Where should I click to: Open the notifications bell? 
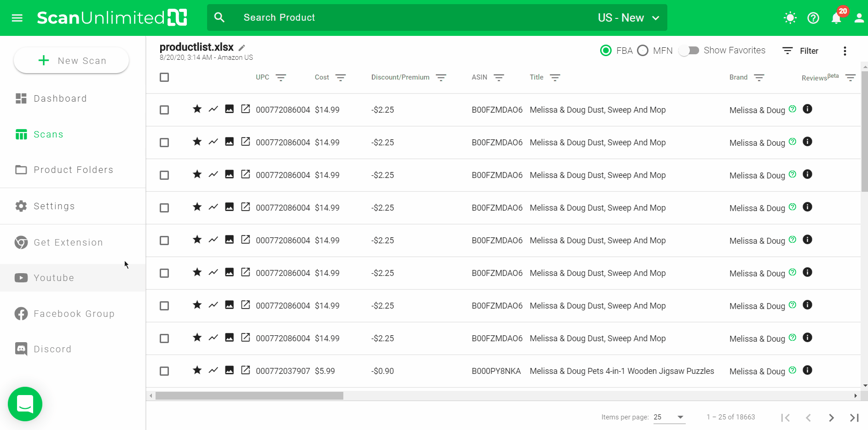(x=836, y=18)
